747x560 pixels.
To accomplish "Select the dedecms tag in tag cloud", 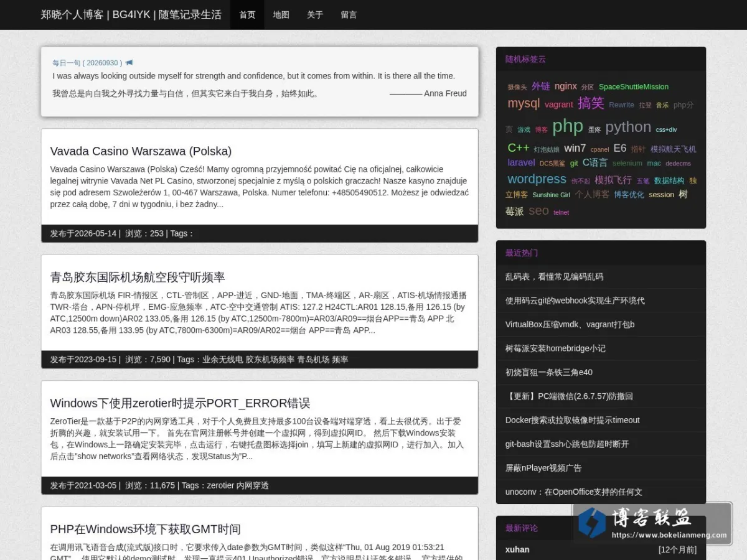I will tap(678, 164).
